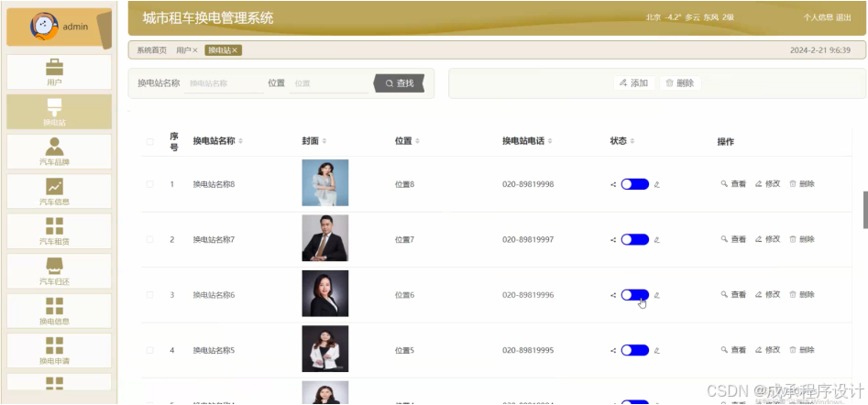Click the share icon in 换电站名称7 row
868x405 pixels.
(613, 239)
